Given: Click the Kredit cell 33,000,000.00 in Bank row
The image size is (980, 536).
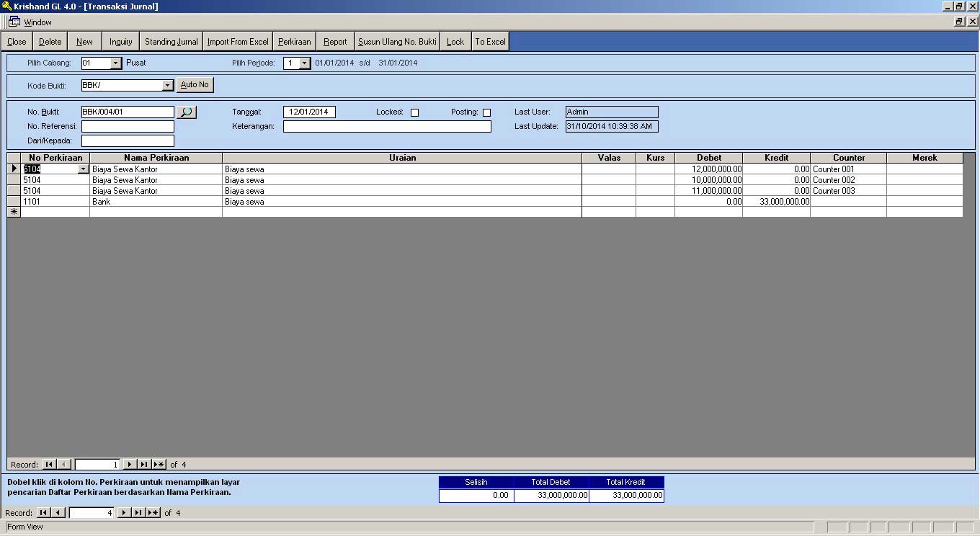Looking at the screenshot, I should (777, 202).
